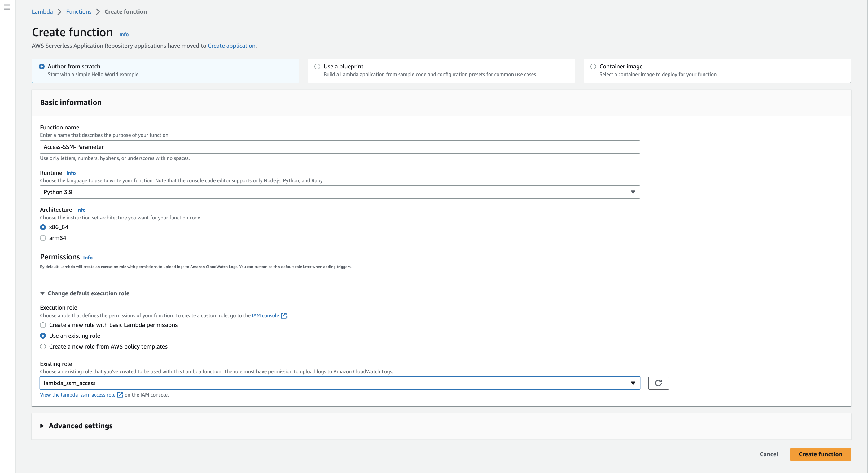Click 'Create function' breadcrumb text
Viewport: 868px width, 473px height.
point(126,11)
